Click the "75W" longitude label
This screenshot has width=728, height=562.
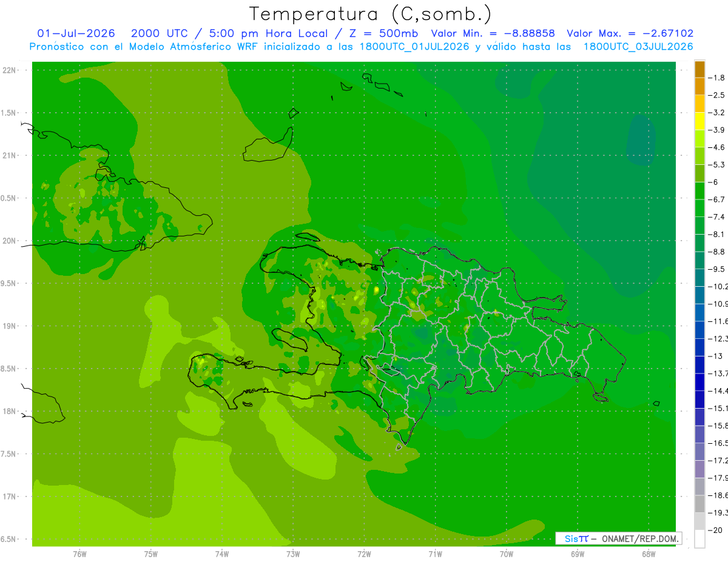[x=151, y=554]
